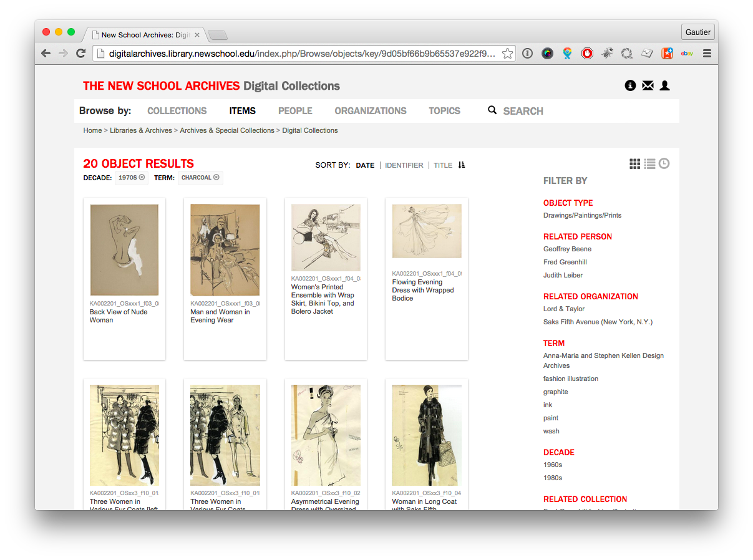
Task: Filter by Saks Fifth Avenue organization
Action: 598,322
